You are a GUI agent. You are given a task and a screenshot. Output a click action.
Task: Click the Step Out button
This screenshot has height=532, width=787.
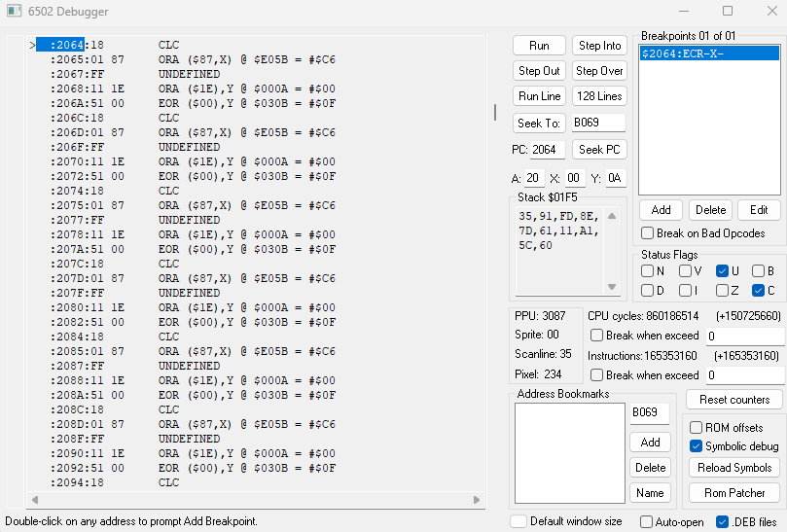point(539,71)
